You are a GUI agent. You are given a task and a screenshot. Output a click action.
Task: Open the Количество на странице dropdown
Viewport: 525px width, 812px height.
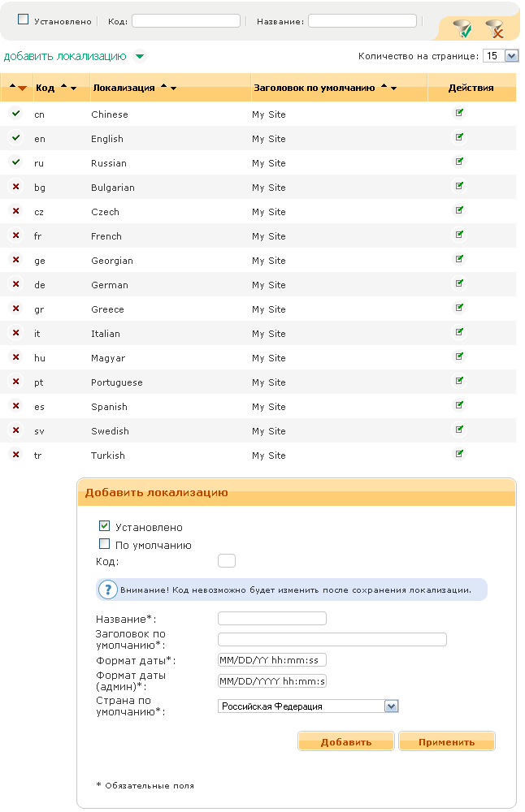point(501,56)
